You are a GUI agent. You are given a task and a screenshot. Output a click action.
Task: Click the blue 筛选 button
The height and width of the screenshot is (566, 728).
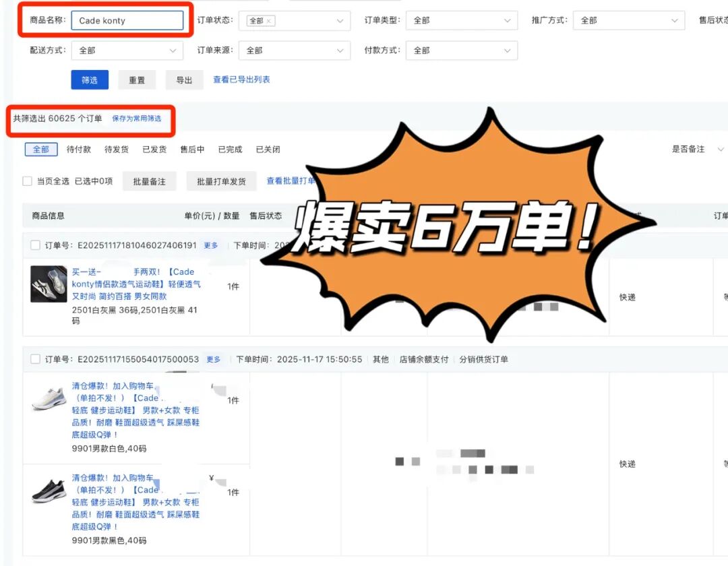click(90, 80)
